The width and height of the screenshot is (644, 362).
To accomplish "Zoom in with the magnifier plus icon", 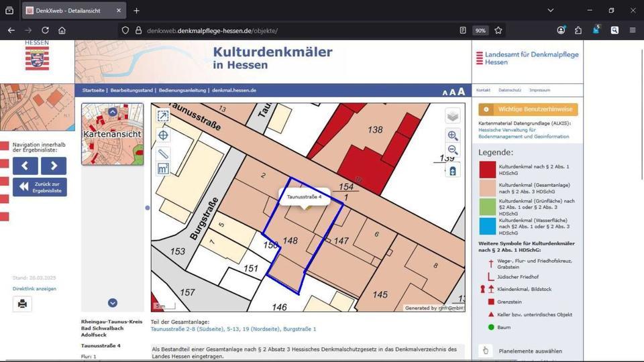I will coord(453,135).
